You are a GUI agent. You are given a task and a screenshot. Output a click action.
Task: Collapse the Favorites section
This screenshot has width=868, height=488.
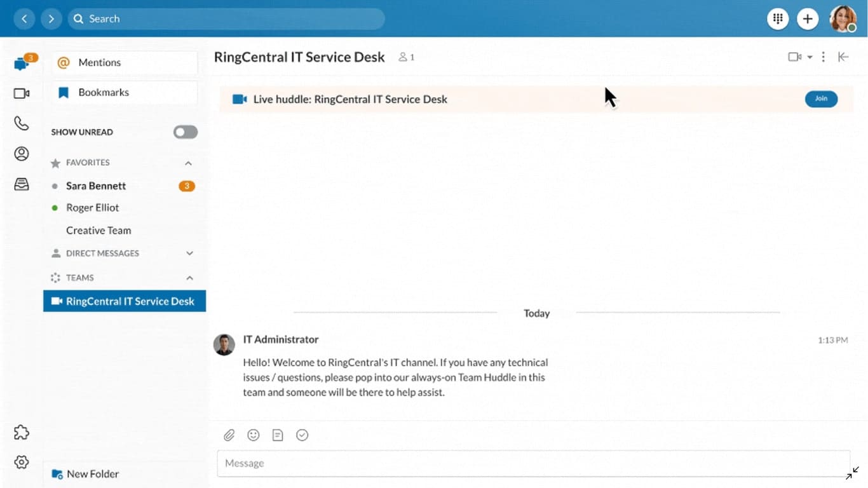188,163
